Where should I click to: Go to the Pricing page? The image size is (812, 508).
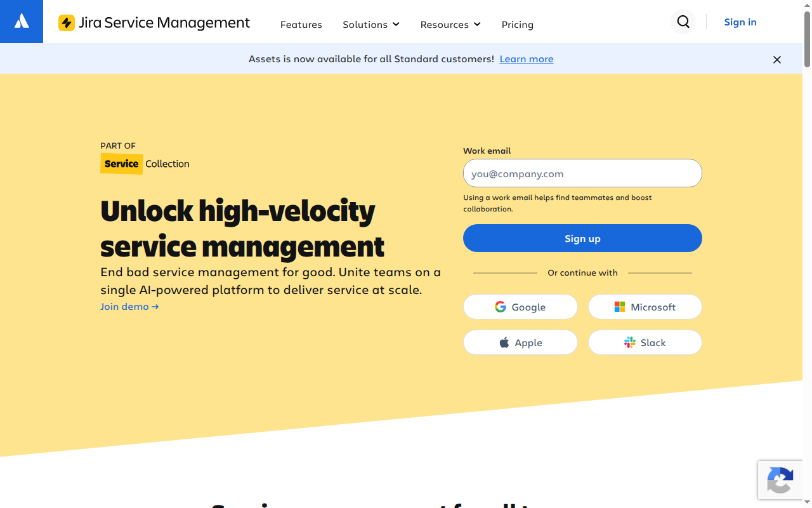click(x=518, y=25)
